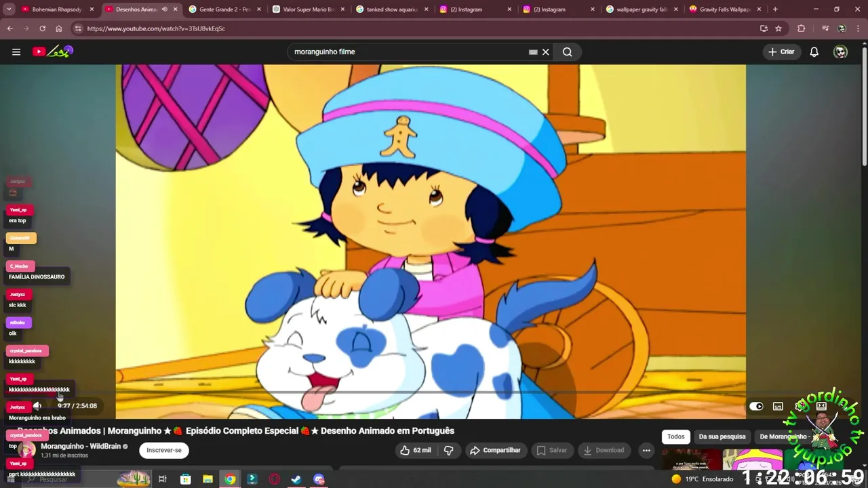The width and height of the screenshot is (868, 488).
Task: Open more actions three-dot menu
Action: point(646,450)
